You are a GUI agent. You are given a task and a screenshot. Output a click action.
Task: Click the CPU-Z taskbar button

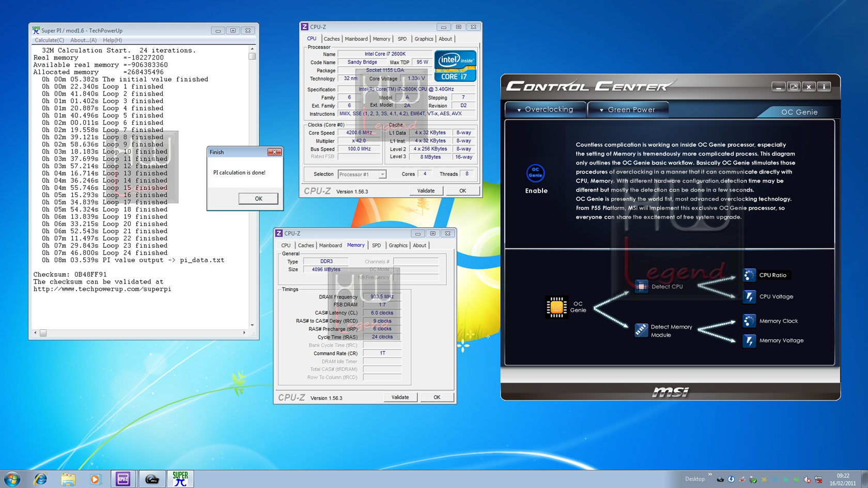coord(123,479)
